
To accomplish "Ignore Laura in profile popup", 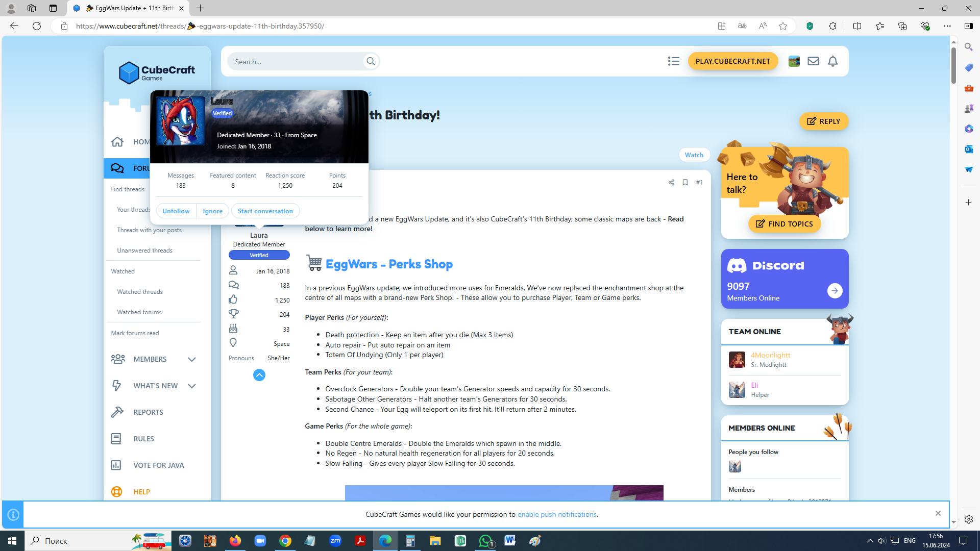I will [212, 211].
